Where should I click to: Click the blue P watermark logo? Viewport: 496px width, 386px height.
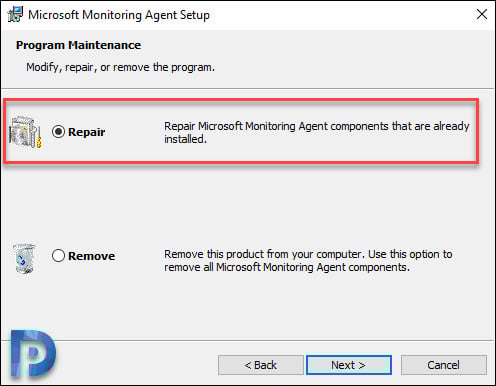coord(33,353)
